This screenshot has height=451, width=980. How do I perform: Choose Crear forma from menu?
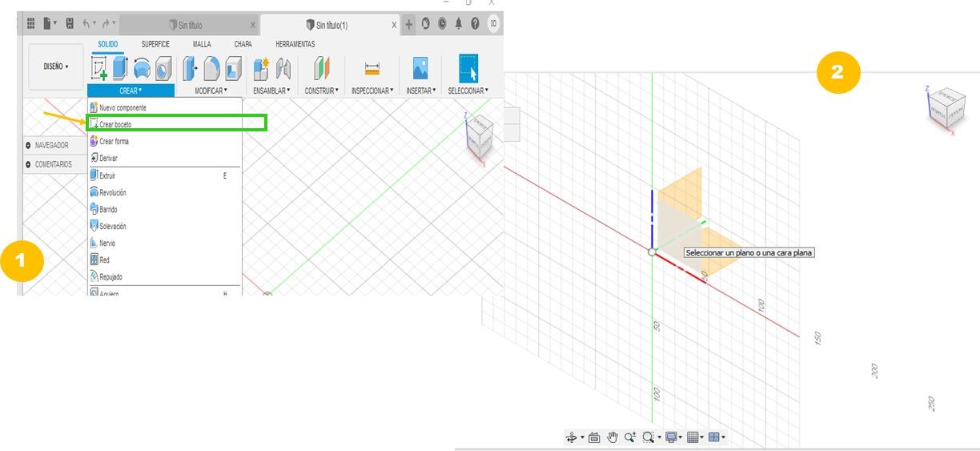point(164,141)
